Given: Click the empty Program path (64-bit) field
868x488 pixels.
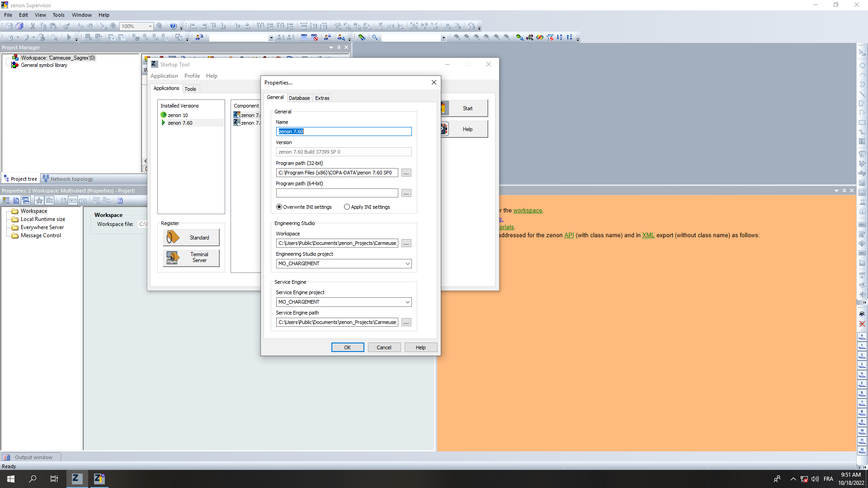Looking at the screenshot, I should 337,193.
